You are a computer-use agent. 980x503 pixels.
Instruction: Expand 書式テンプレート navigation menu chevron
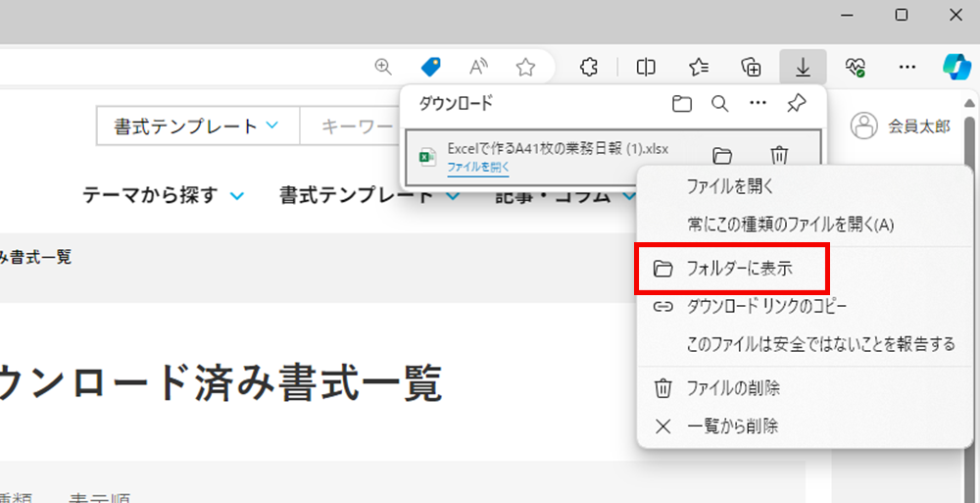pyautogui.click(x=453, y=195)
